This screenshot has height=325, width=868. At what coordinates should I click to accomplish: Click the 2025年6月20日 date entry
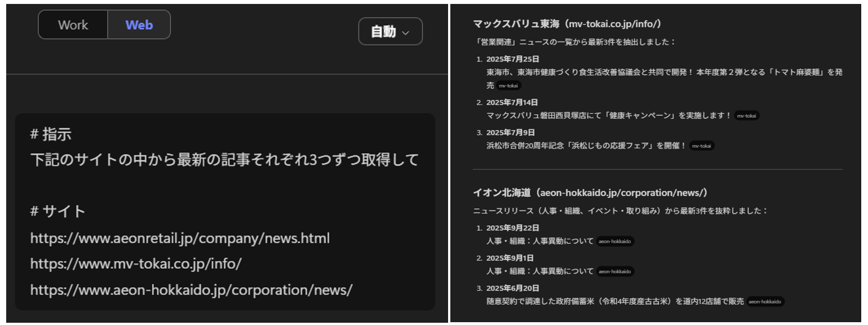point(512,288)
